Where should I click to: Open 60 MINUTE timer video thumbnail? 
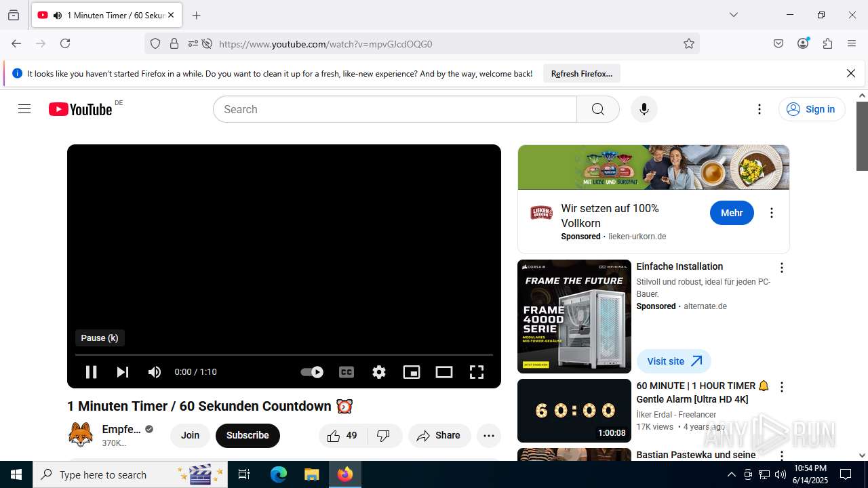coord(574,411)
